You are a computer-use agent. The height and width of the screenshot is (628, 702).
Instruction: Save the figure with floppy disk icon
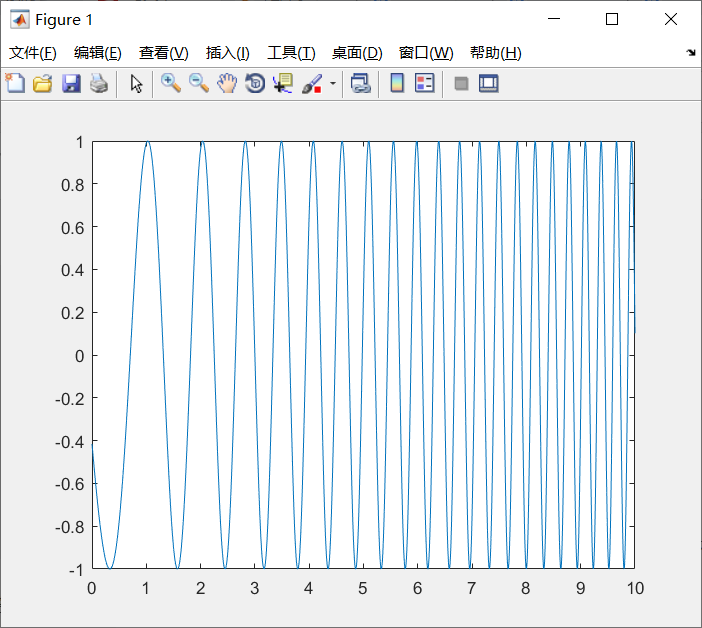click(71, 83)
